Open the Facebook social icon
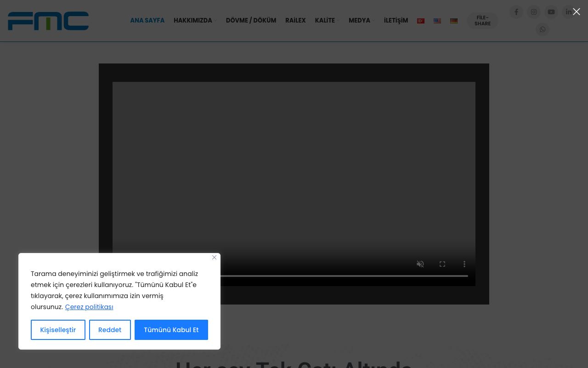 516,12
